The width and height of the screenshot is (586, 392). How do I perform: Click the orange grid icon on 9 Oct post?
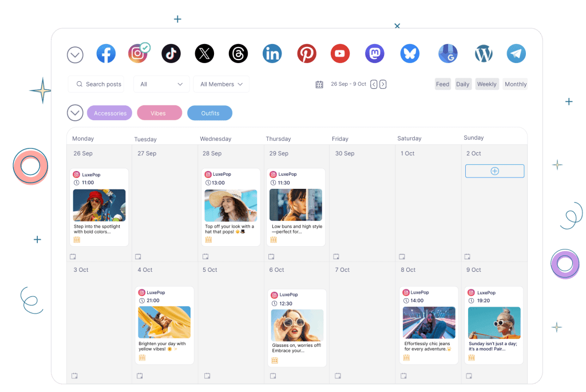[472, 358]
